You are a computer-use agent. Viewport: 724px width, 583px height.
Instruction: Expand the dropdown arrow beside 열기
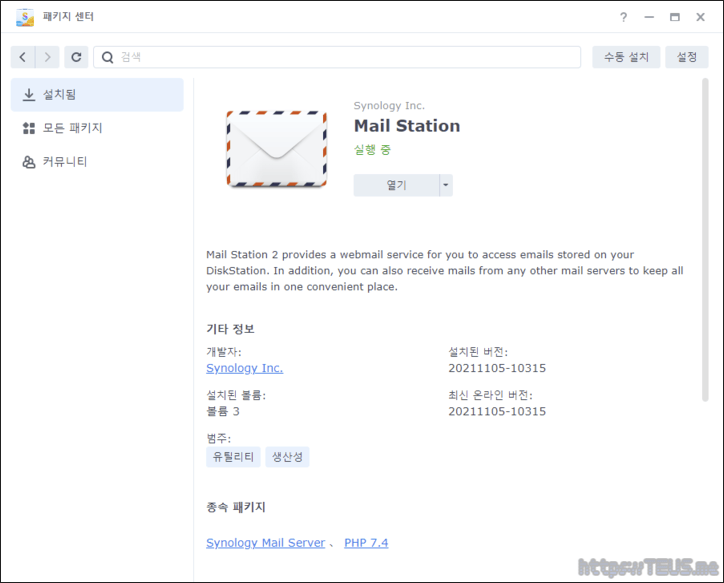(x=446, y=185)
